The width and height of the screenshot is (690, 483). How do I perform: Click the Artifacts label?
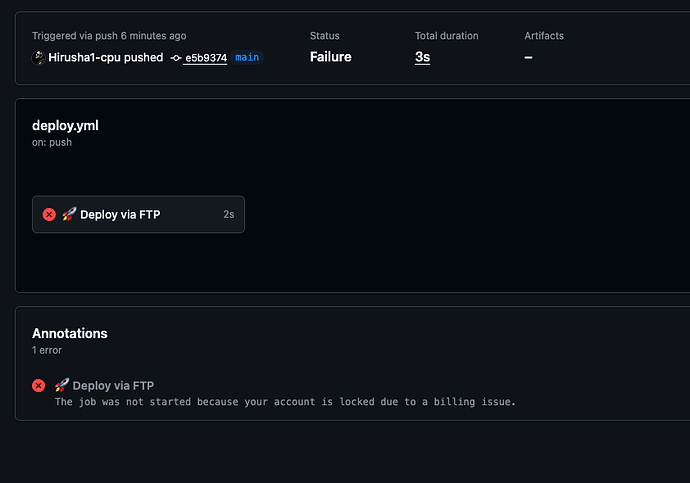[544, 36]
